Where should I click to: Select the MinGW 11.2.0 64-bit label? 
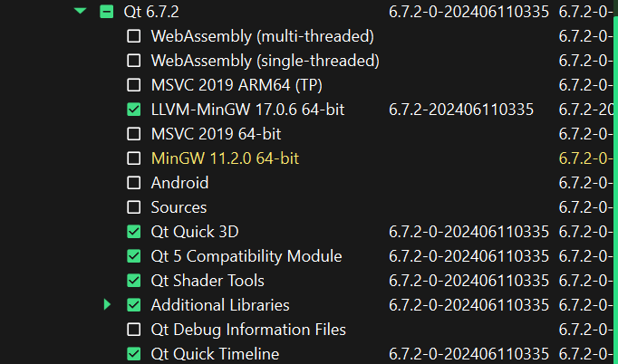[225, 158]
